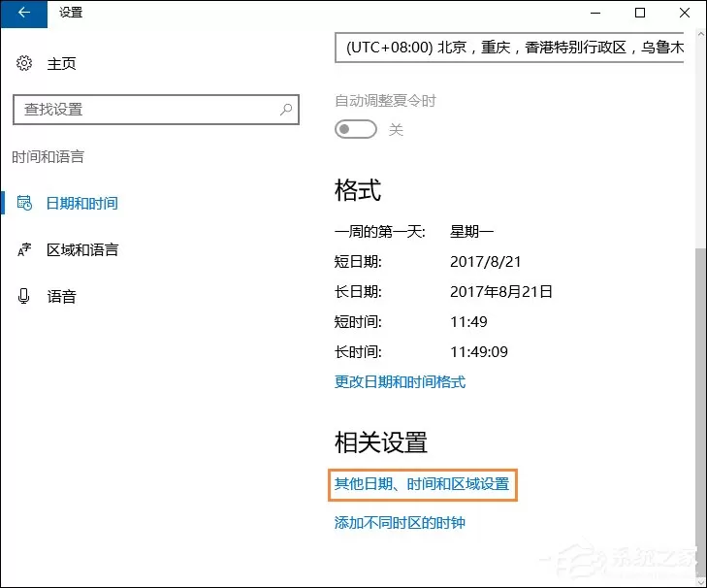Open 其他日期、时间和区域设置 link
This screenshot has height=588, width=707.
coord(422,484)
